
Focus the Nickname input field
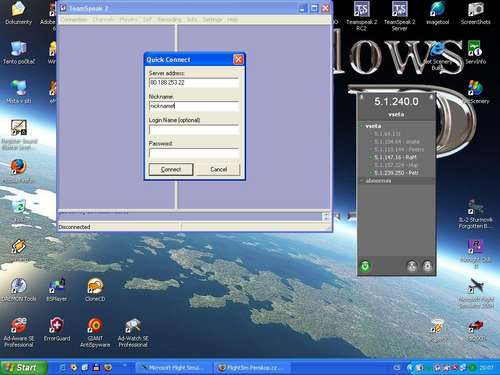point(194,106)
